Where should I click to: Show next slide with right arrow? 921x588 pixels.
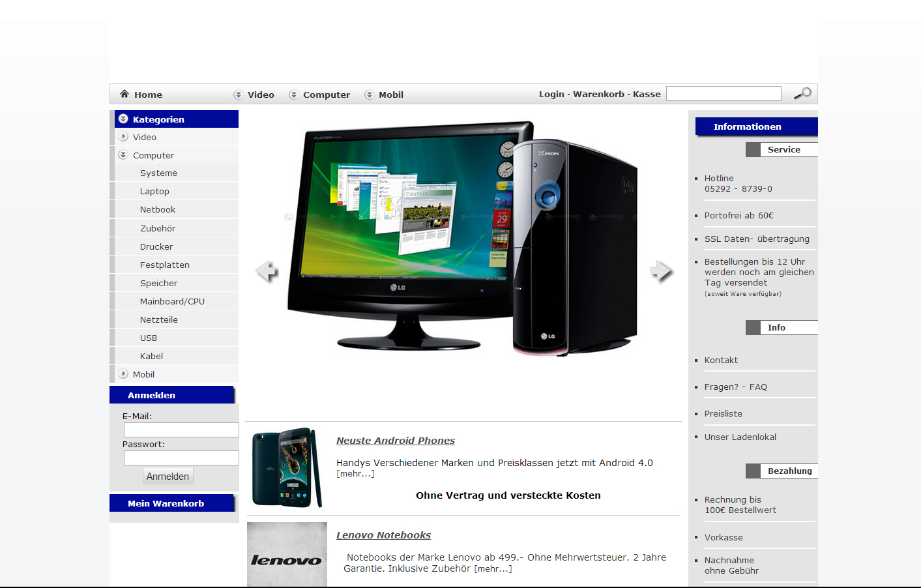point(661,271)
